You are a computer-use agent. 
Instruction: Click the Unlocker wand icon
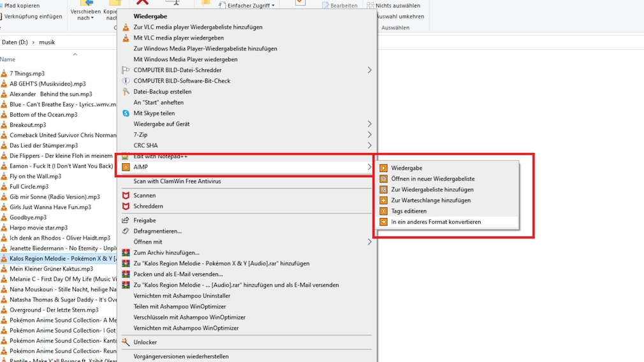pyautogui.click(x=126, y=342)
